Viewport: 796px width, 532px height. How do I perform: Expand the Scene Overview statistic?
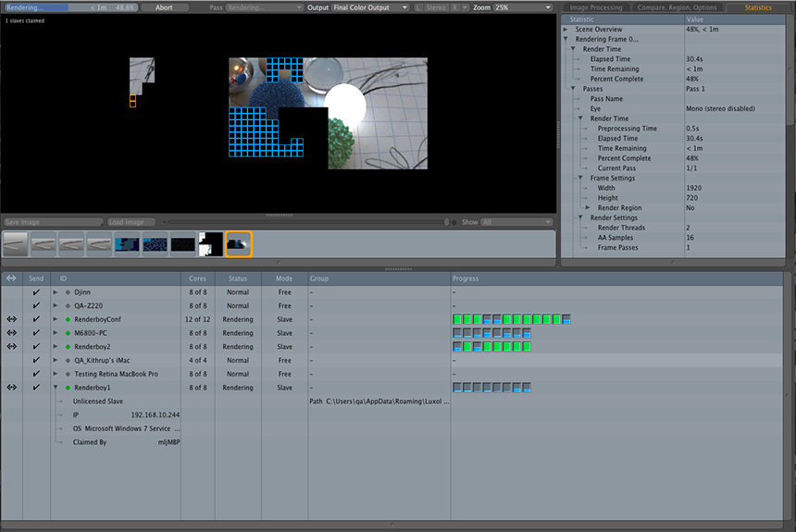[x=566, y=29]
